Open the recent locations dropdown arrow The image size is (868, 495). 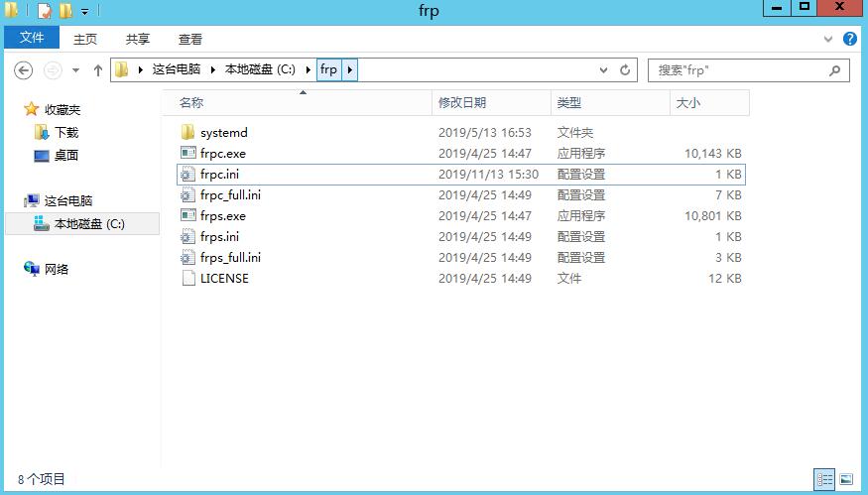(x=75, y=70)
